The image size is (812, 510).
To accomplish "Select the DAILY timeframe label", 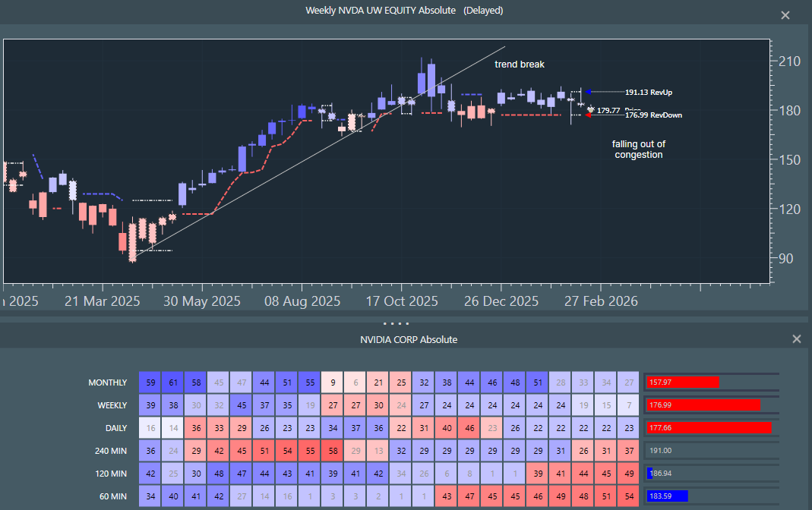I will click(x=115, y=428).
